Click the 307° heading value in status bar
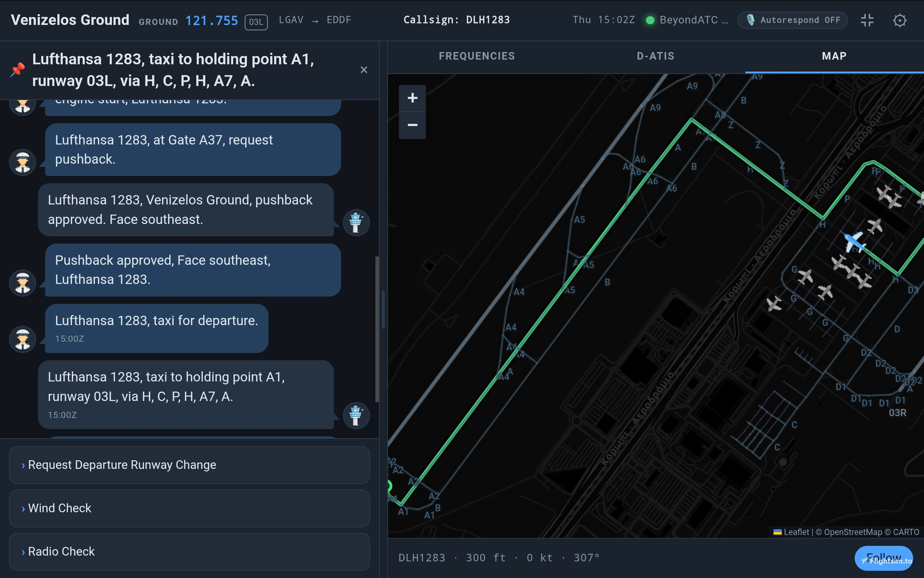 [x=587, y=558]
